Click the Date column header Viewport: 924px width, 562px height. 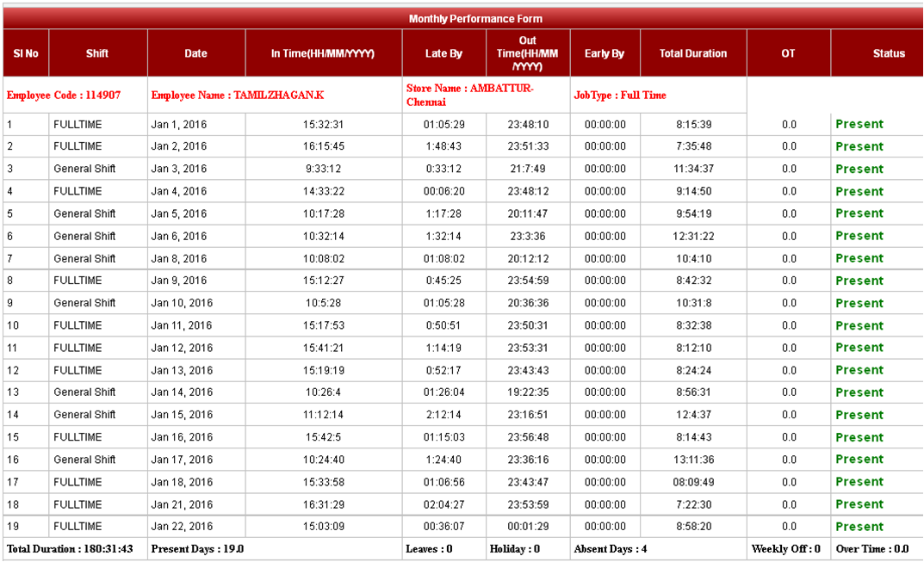coord(195,53)
